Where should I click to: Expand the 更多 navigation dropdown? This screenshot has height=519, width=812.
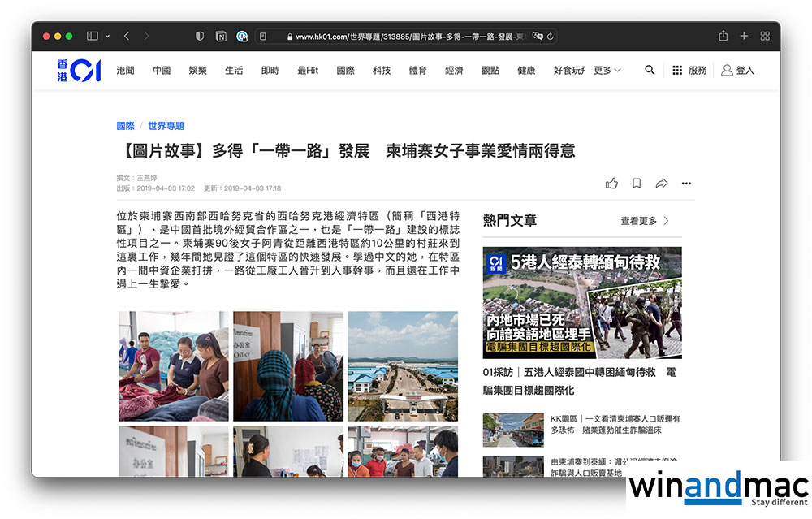tap(607, 71)
